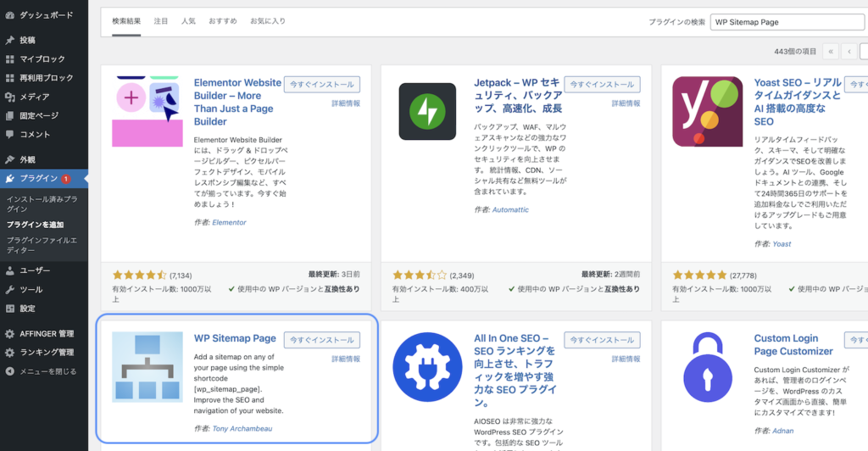
Task: Open 詳細情報 for All In One SEO
Action: tap(626, 359)
